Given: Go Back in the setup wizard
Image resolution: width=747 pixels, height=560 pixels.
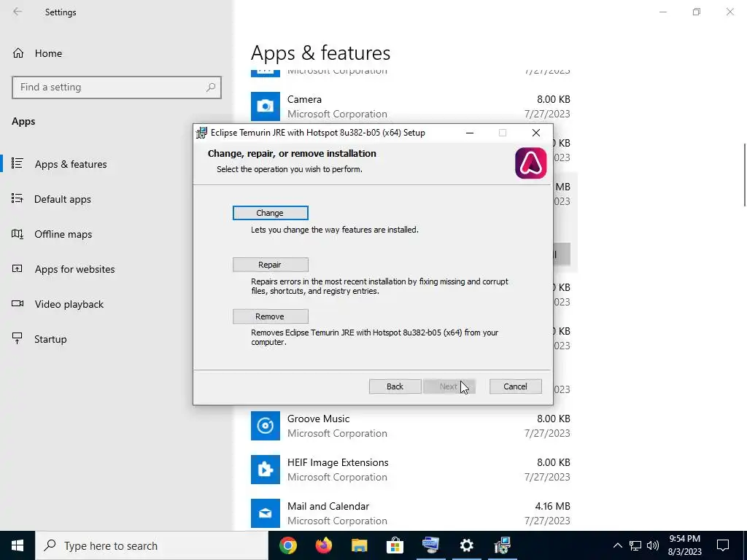Looking at the screenshot, I should (395, 386).
